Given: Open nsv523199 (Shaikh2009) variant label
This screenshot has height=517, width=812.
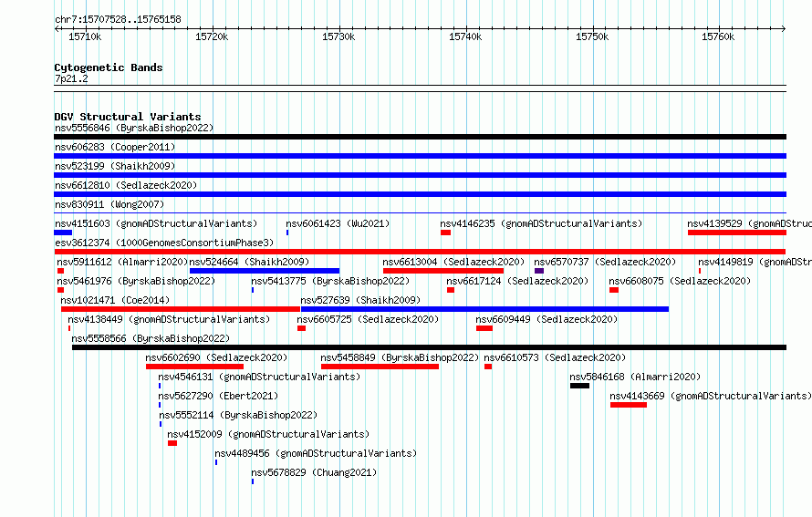Looking at the screenshot, I should click(115, 166).
